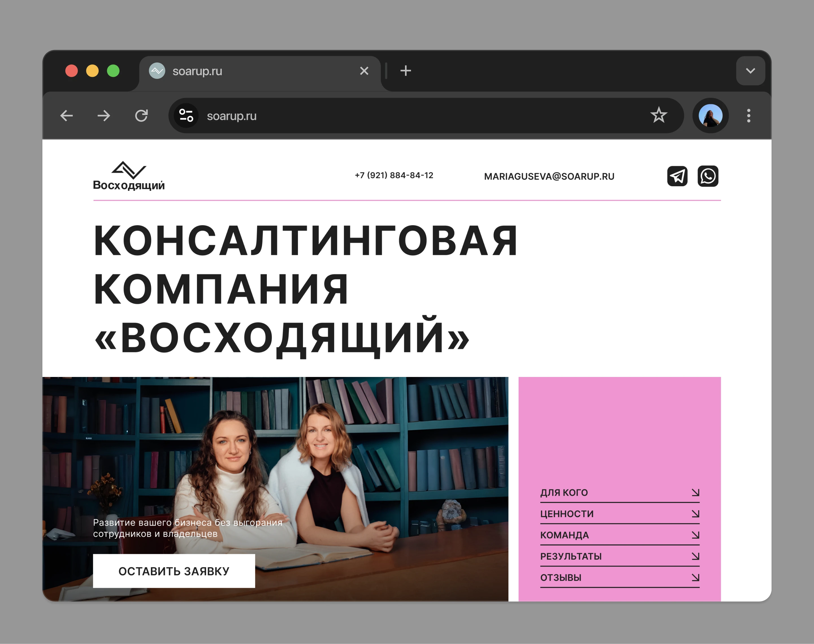Reload the soarup.ru page
The image size is (814, 644).
point(142,116)
